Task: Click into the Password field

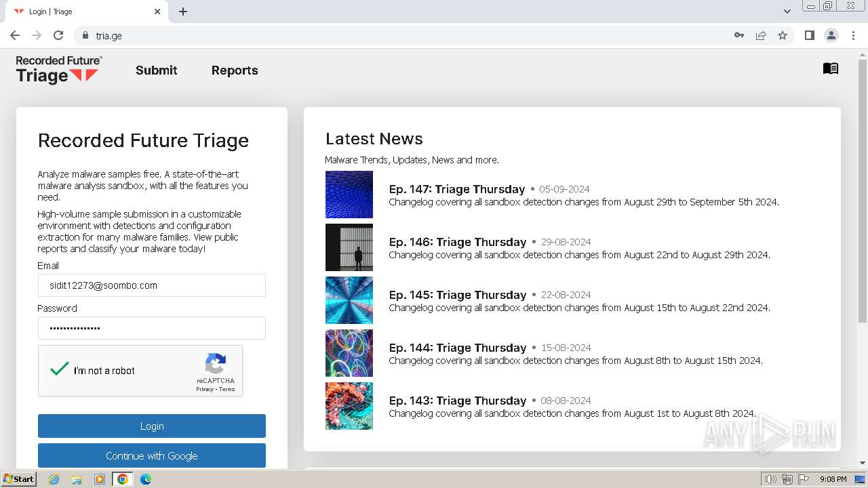Action: [x=152, y=328]
